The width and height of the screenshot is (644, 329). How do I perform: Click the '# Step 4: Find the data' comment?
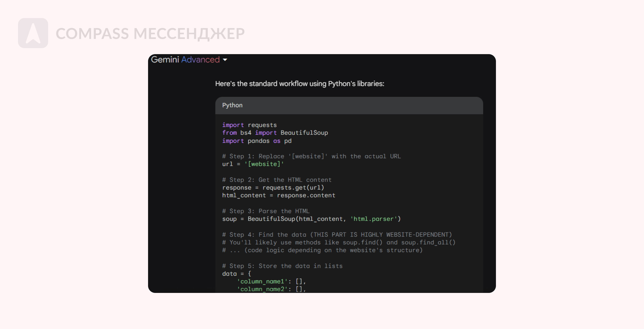(x=337, y=234)
